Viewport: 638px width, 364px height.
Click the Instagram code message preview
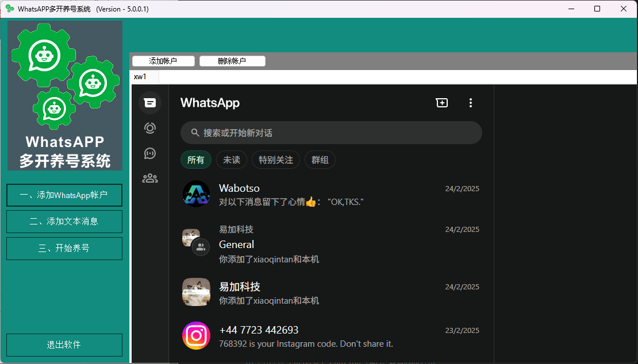(306, 344)
